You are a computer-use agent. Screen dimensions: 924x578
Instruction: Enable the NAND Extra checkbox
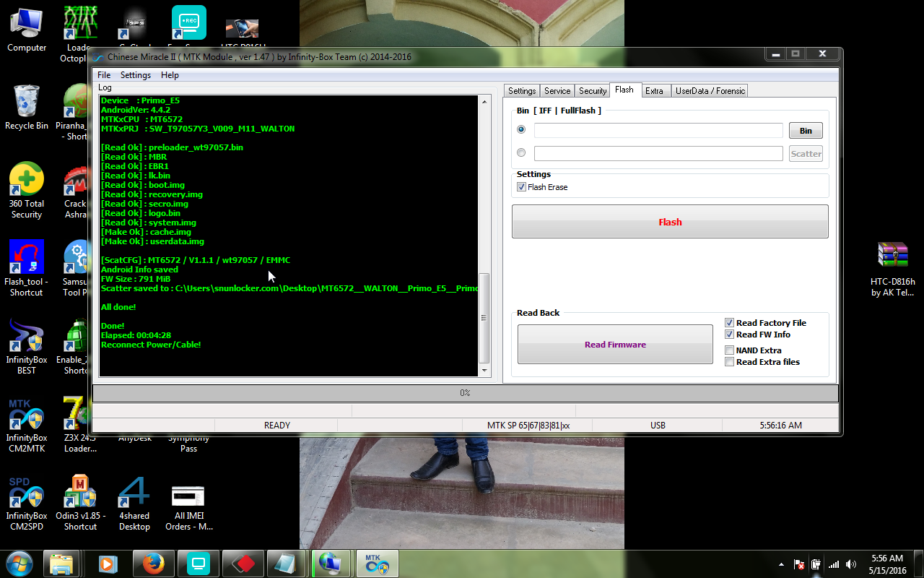coord(730,350)
